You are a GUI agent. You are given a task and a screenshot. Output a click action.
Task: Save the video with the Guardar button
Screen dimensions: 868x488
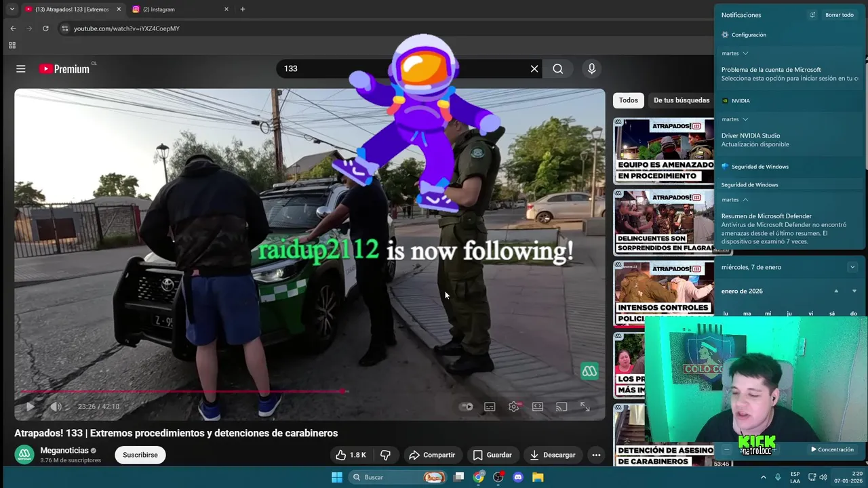[492, 455]
